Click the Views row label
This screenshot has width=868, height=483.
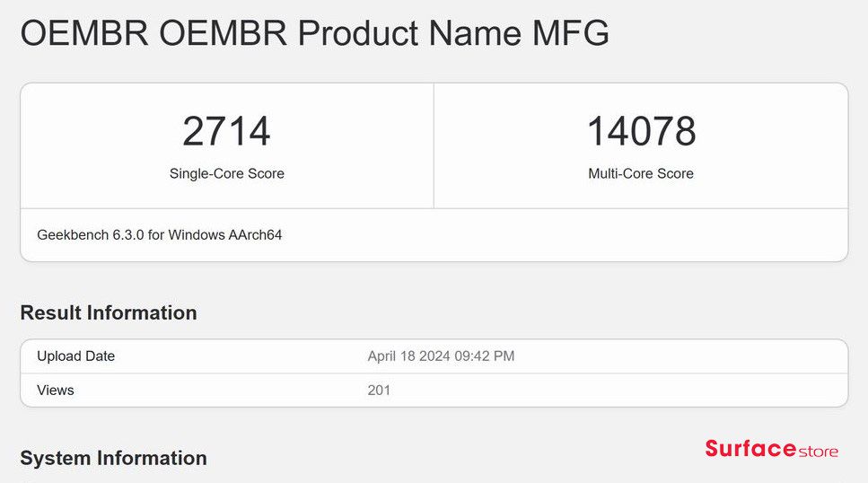pyautogui.click(x=56, y=390)
